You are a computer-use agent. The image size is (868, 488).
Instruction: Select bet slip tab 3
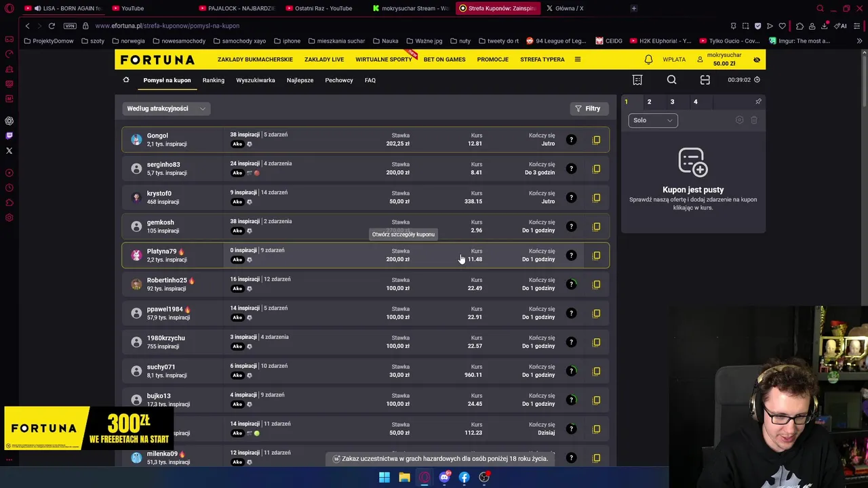point(672,102)
